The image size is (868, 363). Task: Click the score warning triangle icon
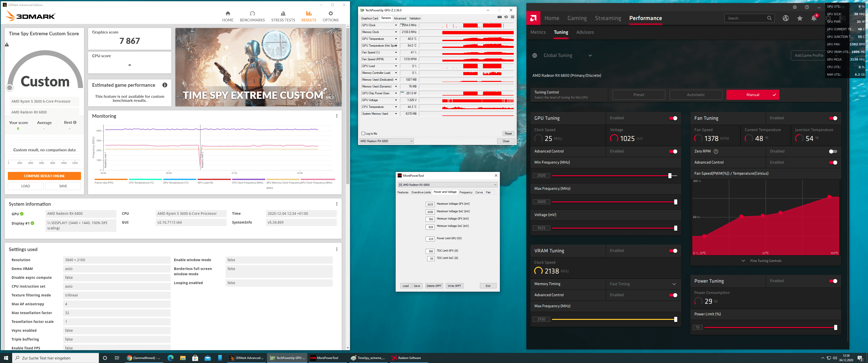7,44
